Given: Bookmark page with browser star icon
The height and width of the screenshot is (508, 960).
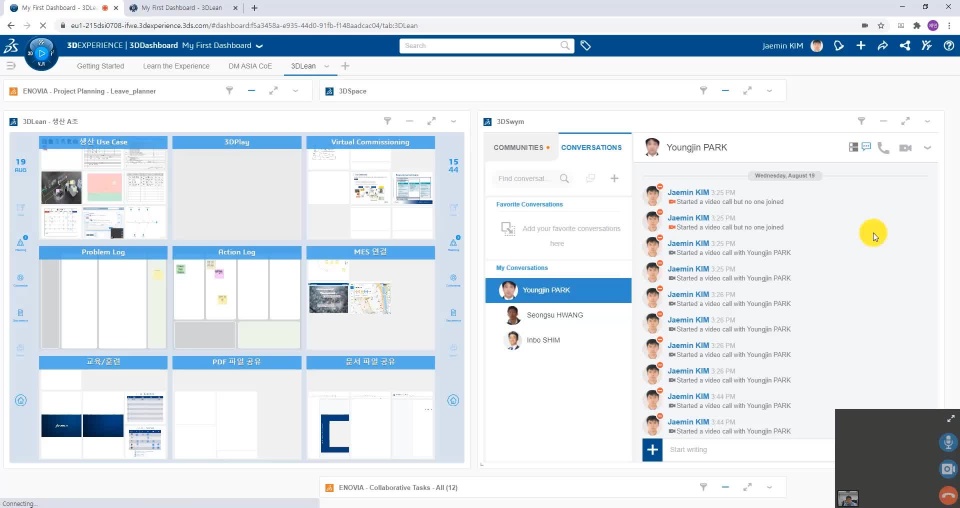Looking at the screenshot, I should (880, 25).
